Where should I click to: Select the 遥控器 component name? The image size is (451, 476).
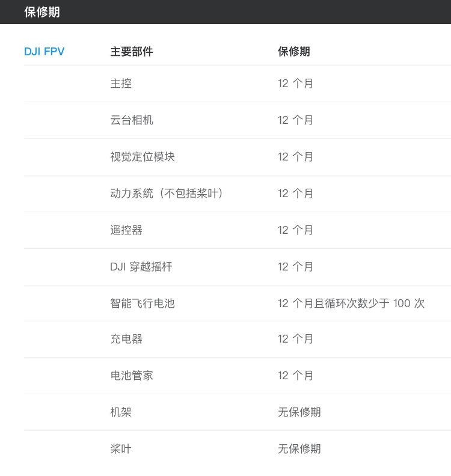click(126, 230)
